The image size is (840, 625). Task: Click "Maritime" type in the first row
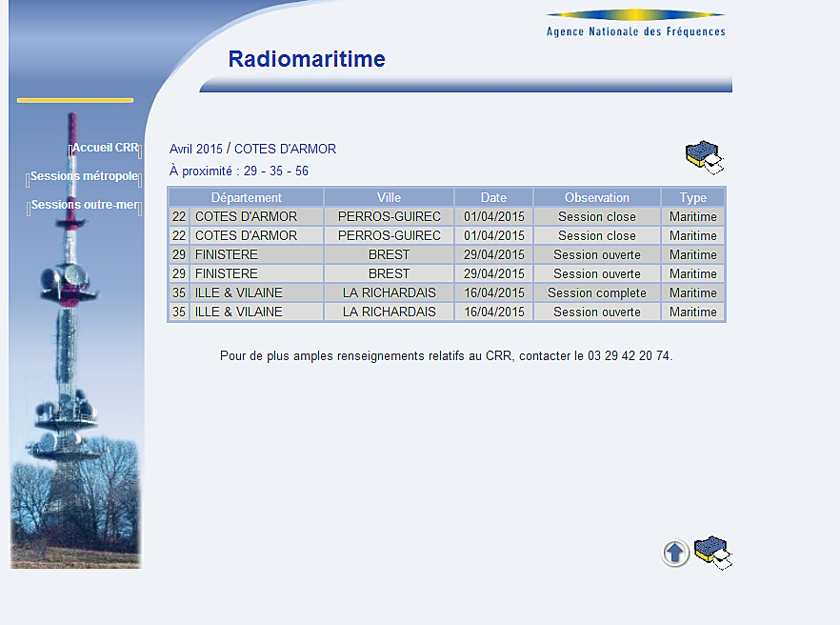pos(693,216)
